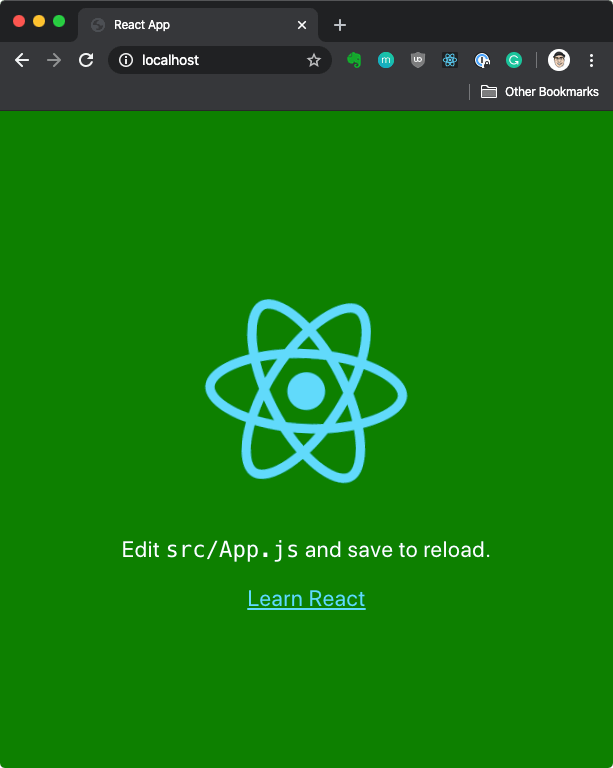
Task: Click the teal circular 'm' extension icon
Action: (386, 60)
